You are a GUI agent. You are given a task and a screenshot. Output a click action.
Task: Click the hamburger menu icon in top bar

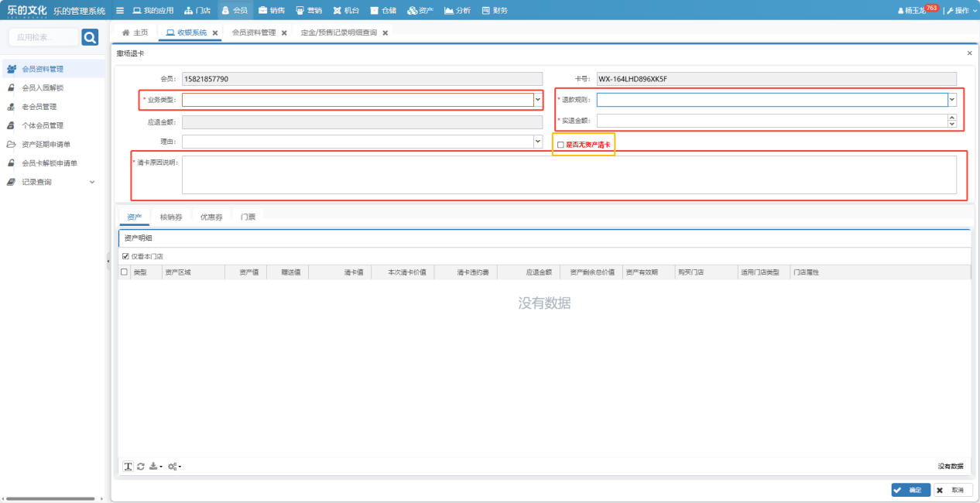click(x=120, y=11)
